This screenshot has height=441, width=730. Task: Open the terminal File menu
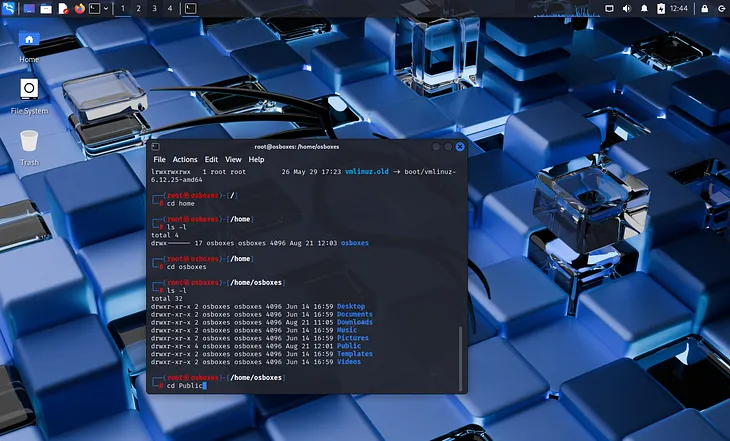coord(159,159)
